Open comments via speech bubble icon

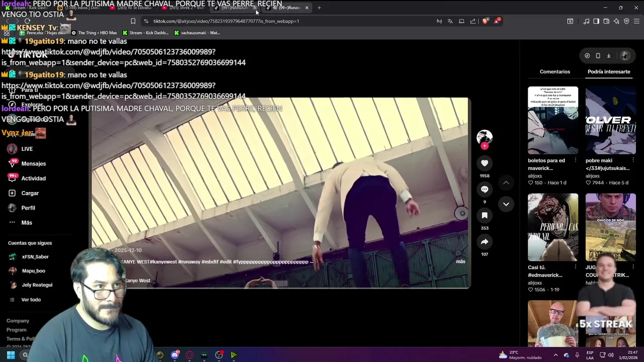coord(485,189)
